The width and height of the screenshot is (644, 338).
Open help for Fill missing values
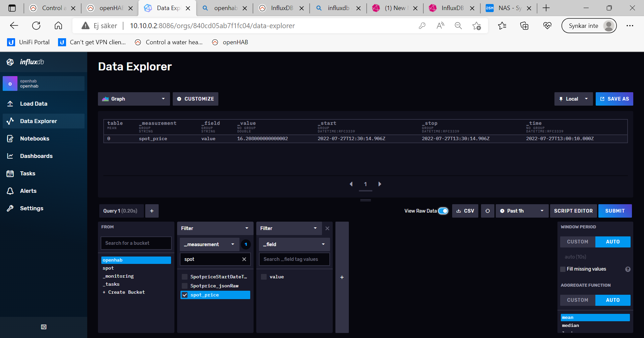point(628,269)
